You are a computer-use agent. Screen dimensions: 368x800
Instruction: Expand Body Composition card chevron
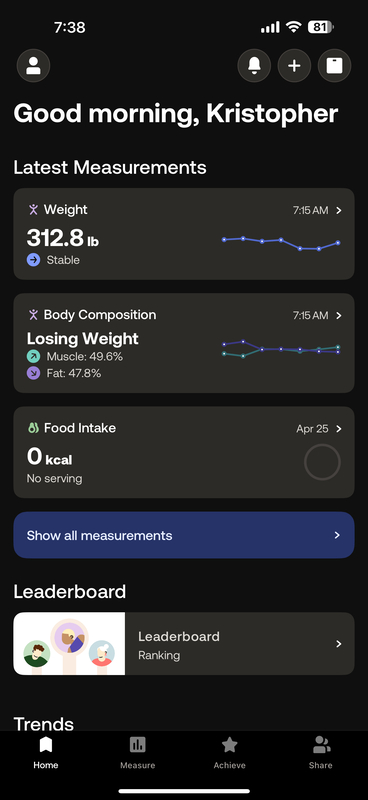tap(339, 315)
